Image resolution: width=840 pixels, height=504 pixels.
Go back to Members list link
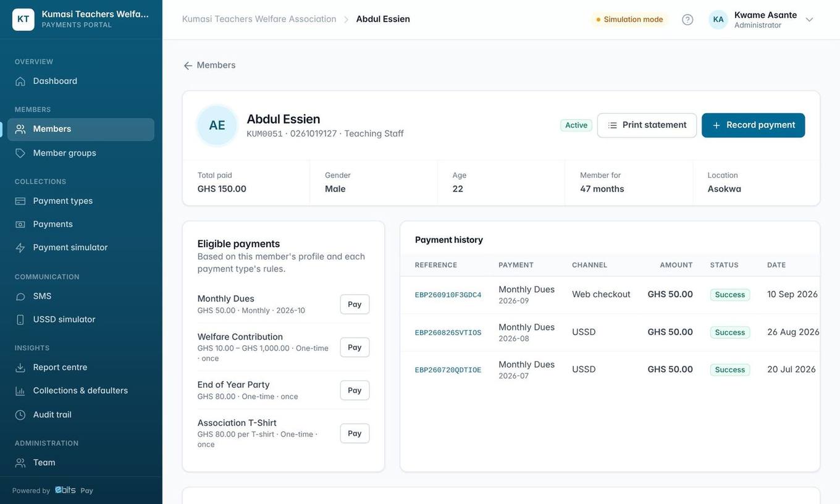(209, 65)
